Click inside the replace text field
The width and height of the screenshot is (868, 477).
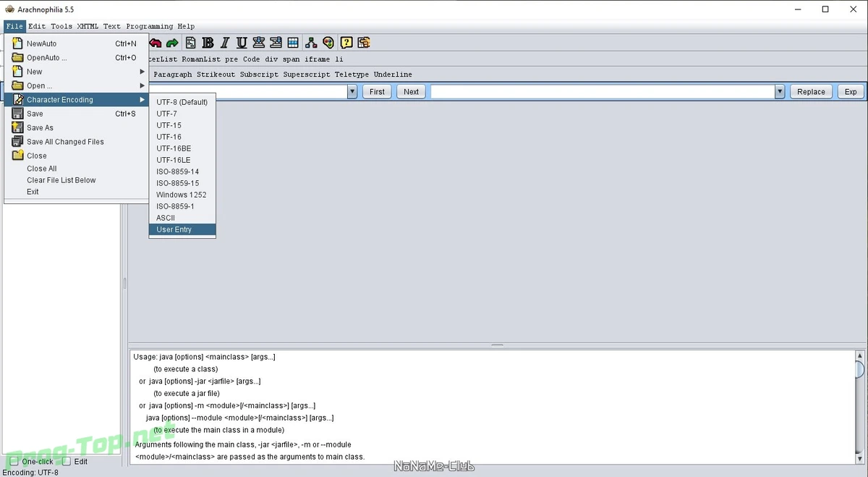click(603, 92)
